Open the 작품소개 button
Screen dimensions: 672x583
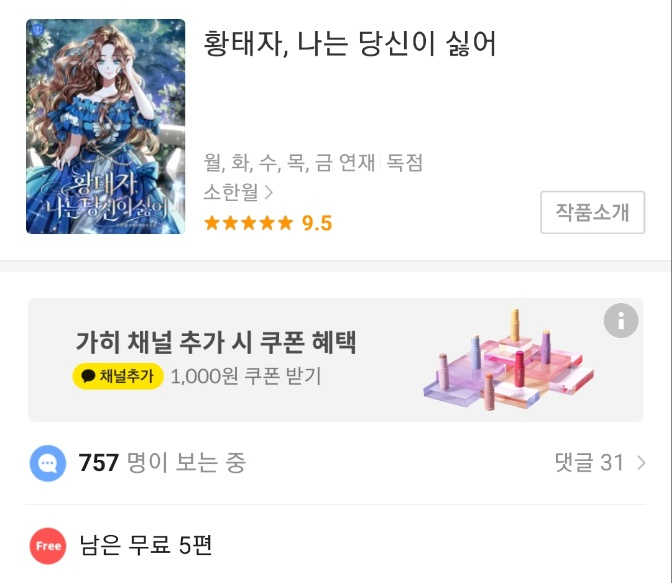pyautogui.click(x=592, y=212)
